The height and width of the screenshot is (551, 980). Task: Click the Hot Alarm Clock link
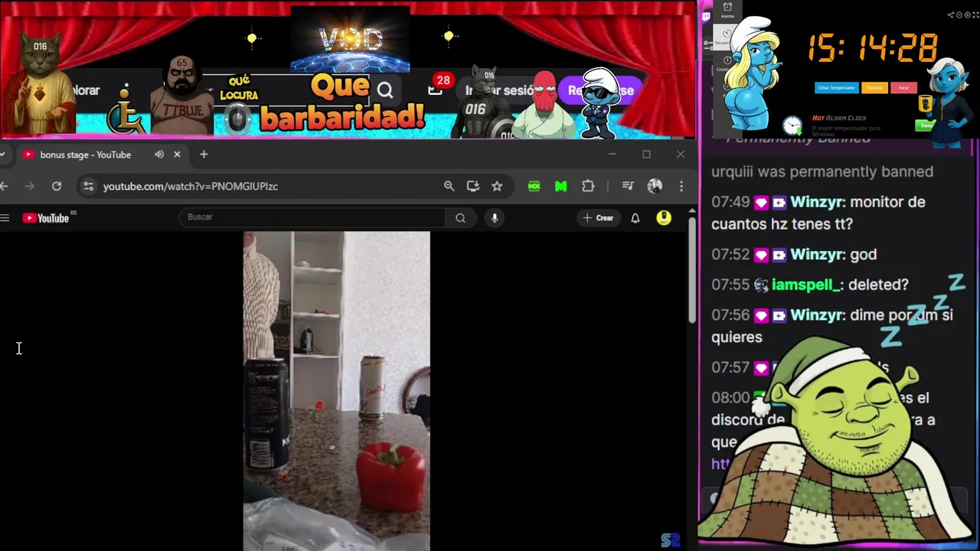pyautogui.click(x=839, y=119)
